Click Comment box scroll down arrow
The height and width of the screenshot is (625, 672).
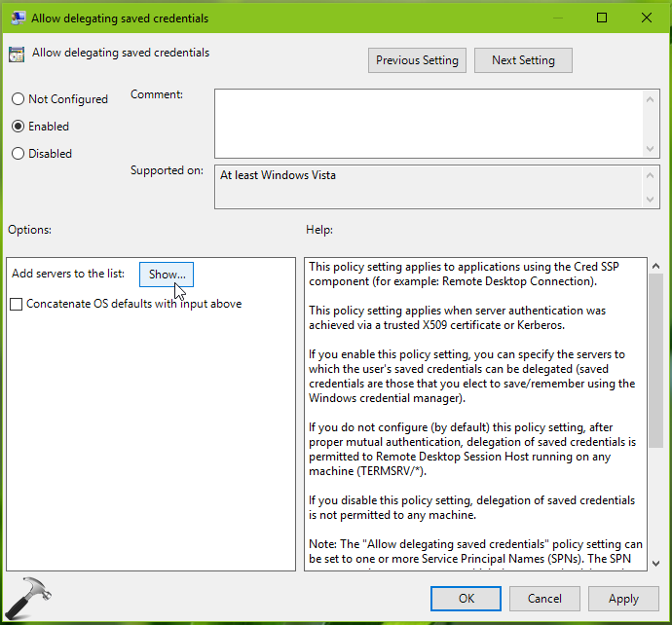pyautogui.click(x=652, y=148)
